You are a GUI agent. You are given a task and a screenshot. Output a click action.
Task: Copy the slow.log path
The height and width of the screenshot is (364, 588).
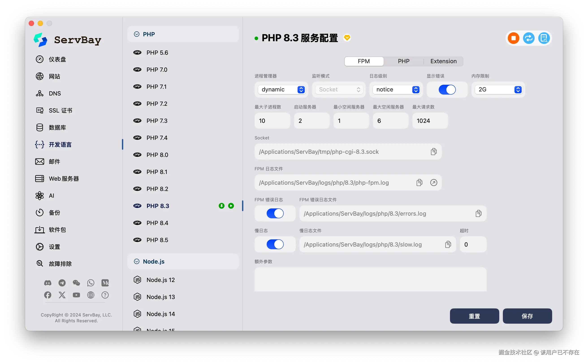point(448,244)
